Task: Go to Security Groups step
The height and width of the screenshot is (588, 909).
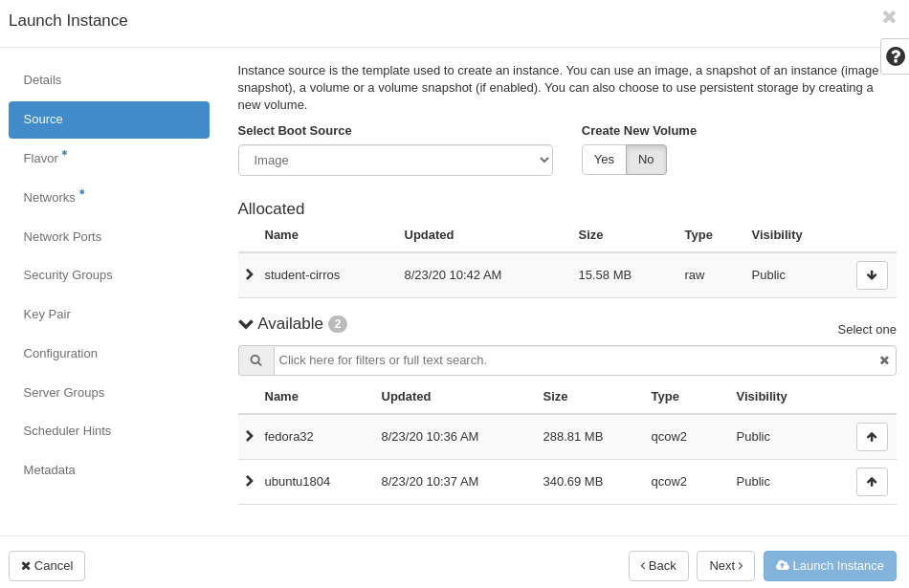Action: click(109, 275)
